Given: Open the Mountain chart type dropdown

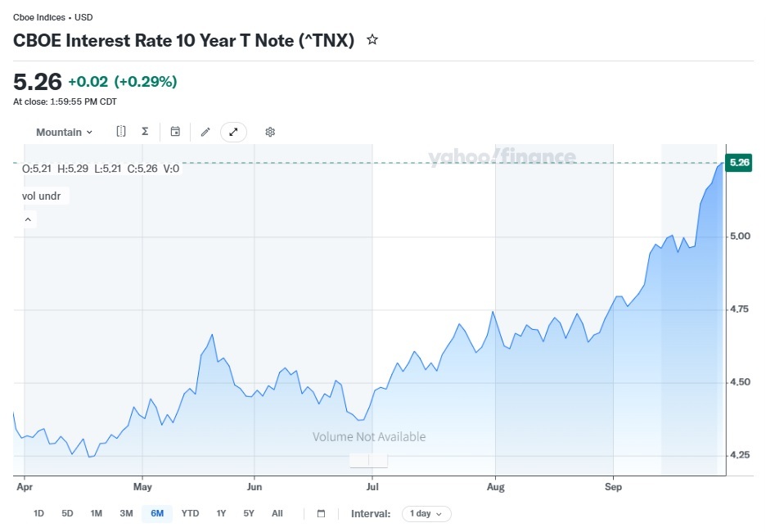Looking at the screenshot, I should pos(64,133).
